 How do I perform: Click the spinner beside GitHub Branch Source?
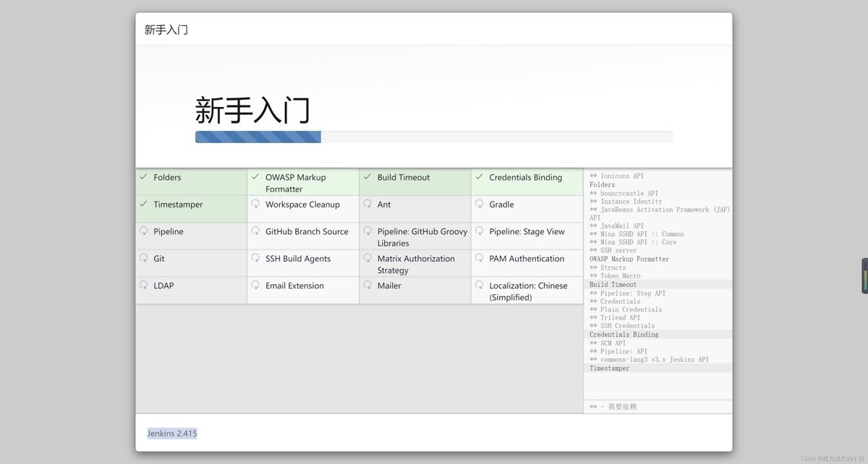pos(255,231)
